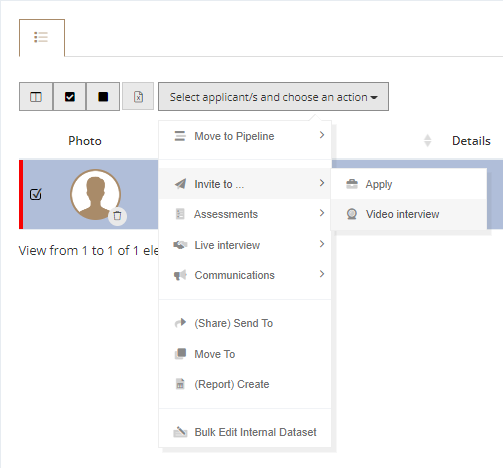Select all applicants with checked-box button
The image size is (503, 468).
coord(69,97)
